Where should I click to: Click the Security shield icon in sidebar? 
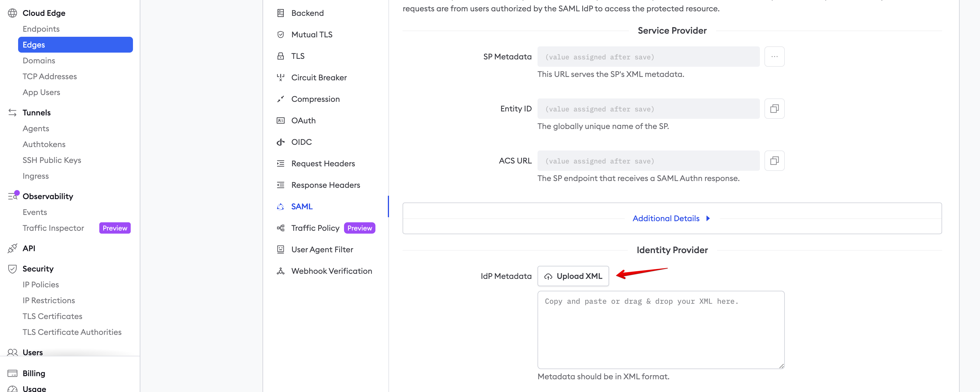pyautogui.click(x=12, y=269)
